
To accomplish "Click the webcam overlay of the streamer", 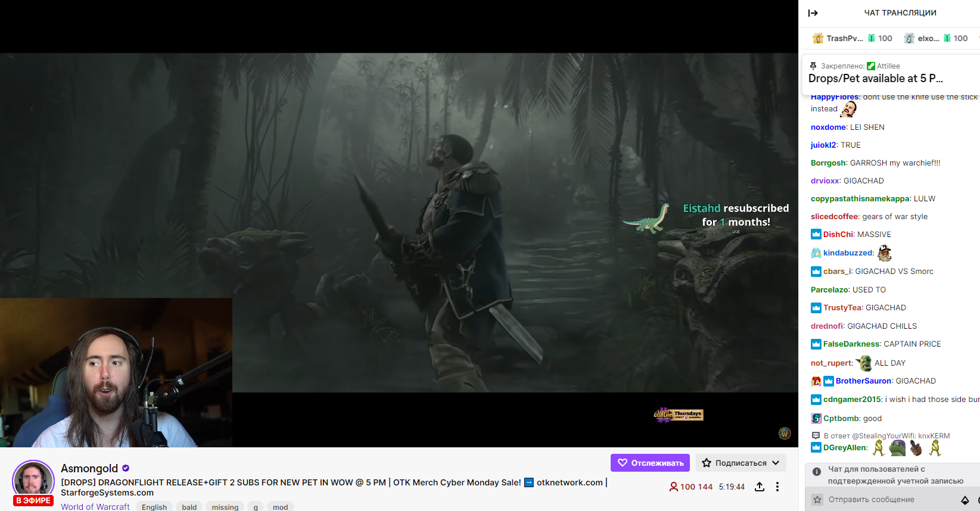I will tap(116, 372).
